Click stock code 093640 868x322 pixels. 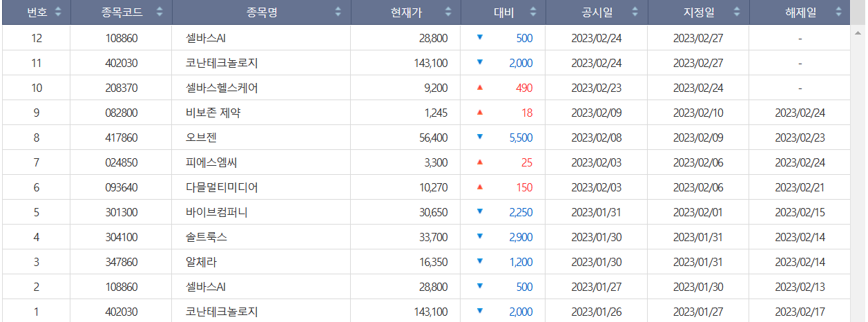pyautogui.click(x=122, y=187)
